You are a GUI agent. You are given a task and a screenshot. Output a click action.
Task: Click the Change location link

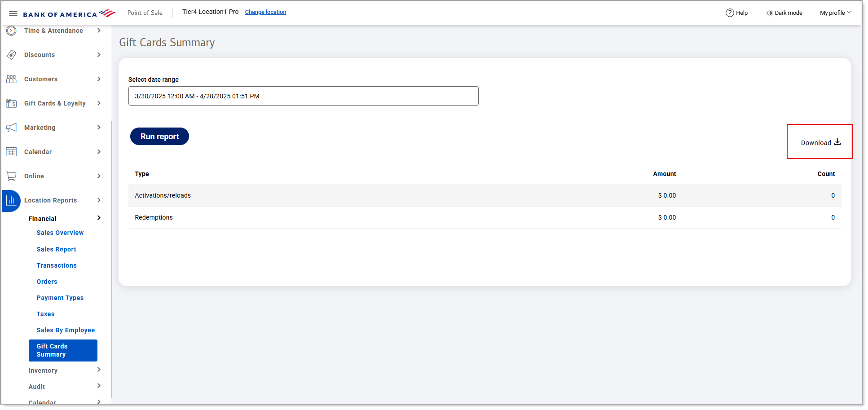point(265,12)
